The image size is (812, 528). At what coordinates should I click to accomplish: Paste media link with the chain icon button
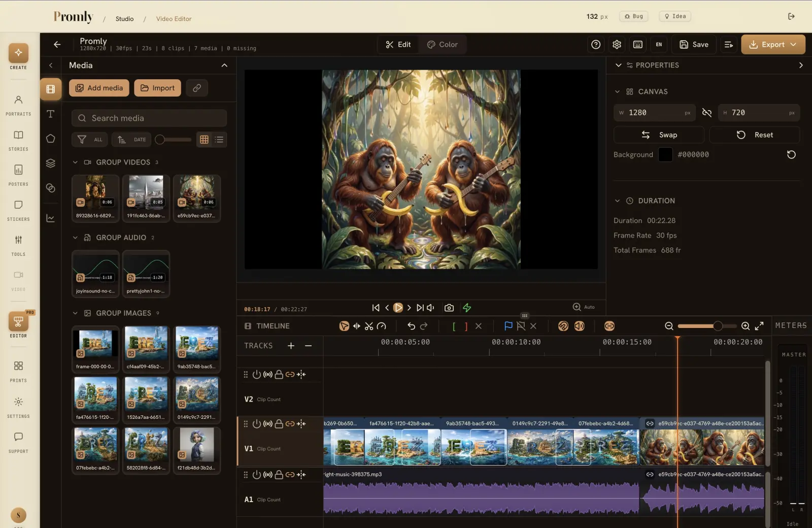pos(197,88)
